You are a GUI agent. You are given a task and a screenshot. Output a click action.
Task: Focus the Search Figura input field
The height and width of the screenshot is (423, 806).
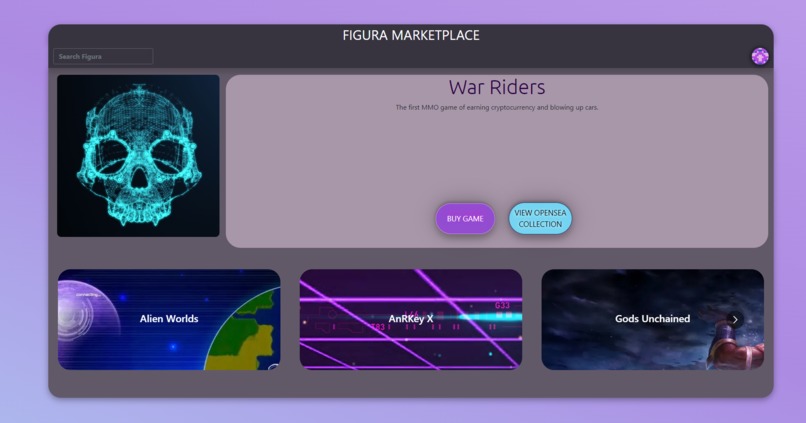(103, 57)
